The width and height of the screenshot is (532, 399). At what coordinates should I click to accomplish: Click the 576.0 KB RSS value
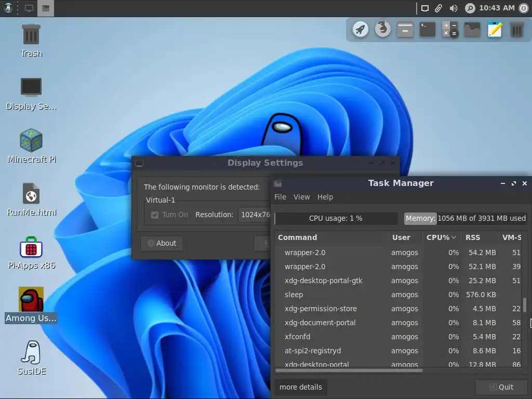pos(481,295)
